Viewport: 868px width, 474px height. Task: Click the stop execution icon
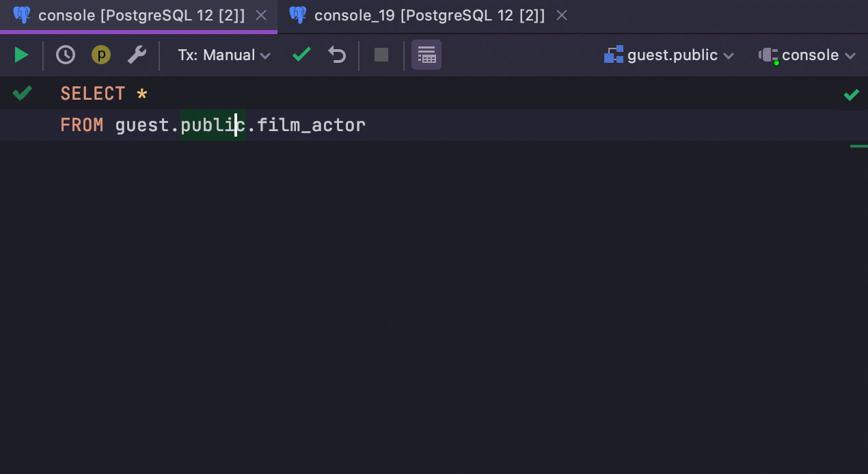pyautogui.click(x=381, y=55)
